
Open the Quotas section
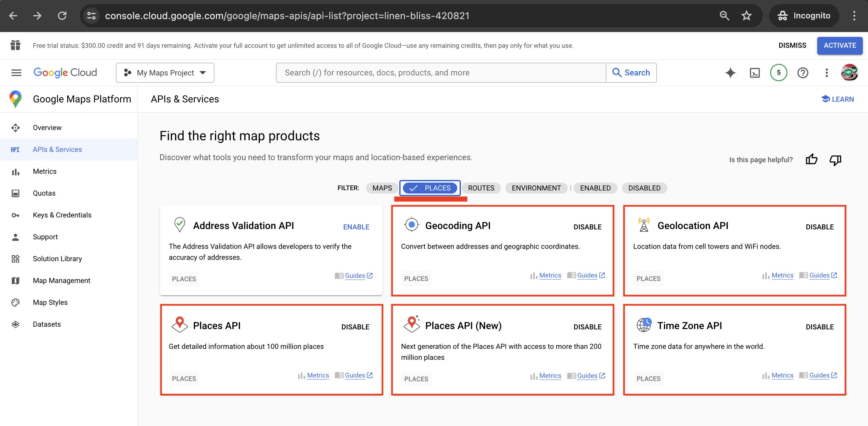(x=44, y=193)
